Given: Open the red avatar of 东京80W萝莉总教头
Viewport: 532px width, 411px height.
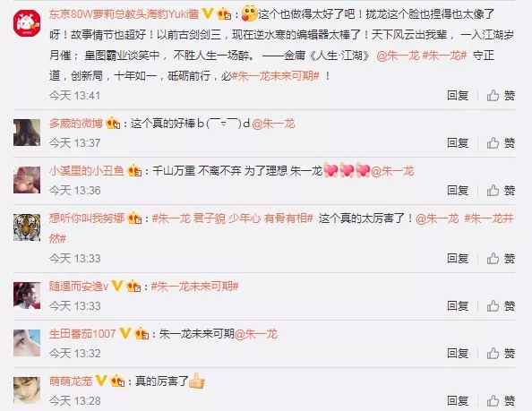Looking at the screenshot, I should (27, 23).
